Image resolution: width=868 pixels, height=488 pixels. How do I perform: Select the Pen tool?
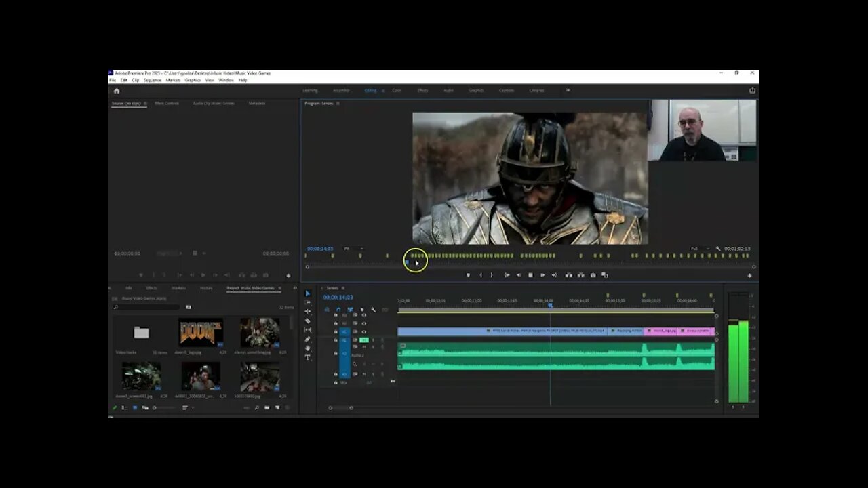click(307, 340)
